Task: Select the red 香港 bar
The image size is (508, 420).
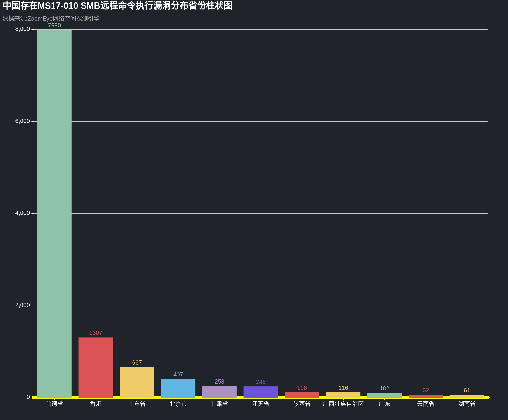Action: (96, 367)
